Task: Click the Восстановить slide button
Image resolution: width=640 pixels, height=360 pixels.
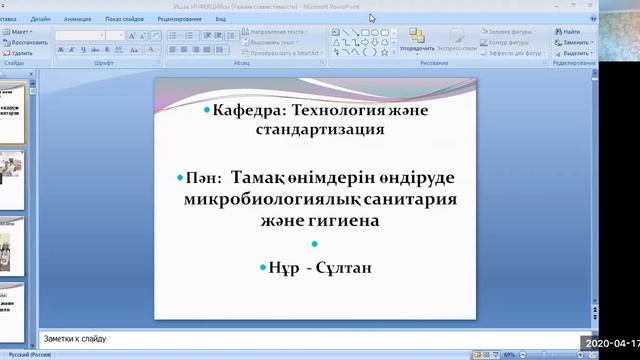Action: point(25,42)
